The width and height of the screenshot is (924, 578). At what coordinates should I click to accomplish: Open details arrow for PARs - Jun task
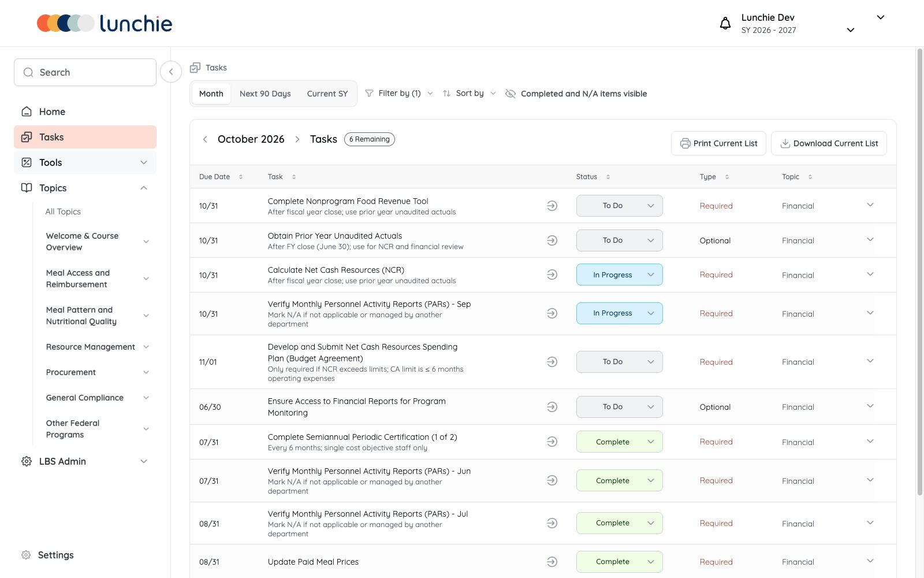tap(552, 480)
